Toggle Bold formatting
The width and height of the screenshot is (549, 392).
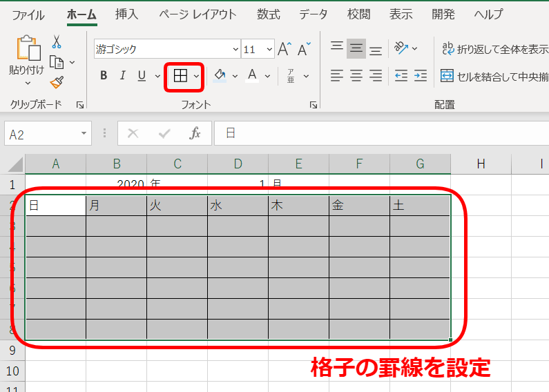tap(104, 76)
